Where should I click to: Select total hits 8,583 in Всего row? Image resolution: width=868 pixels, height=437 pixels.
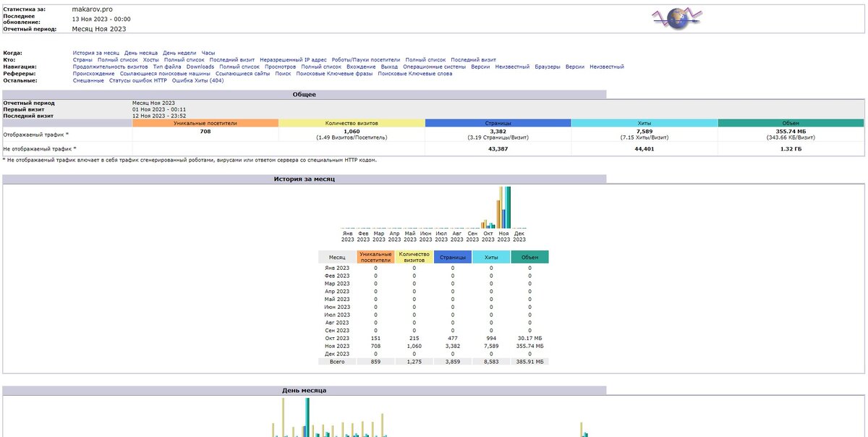point(491,361)
